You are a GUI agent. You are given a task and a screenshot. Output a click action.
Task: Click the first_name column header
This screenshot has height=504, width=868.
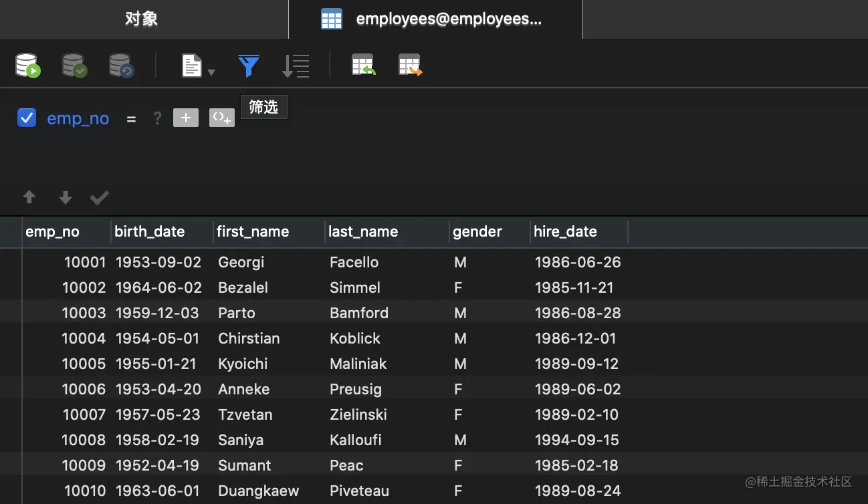pos(268,232)
